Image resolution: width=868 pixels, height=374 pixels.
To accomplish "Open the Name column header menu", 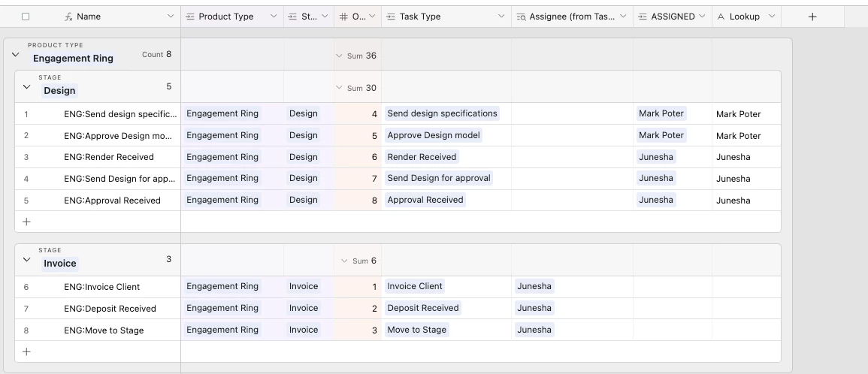I will 171,17.
